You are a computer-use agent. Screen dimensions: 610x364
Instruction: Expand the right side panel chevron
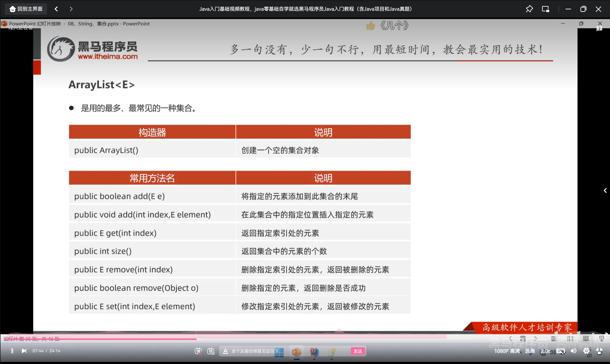click(605, 191)
